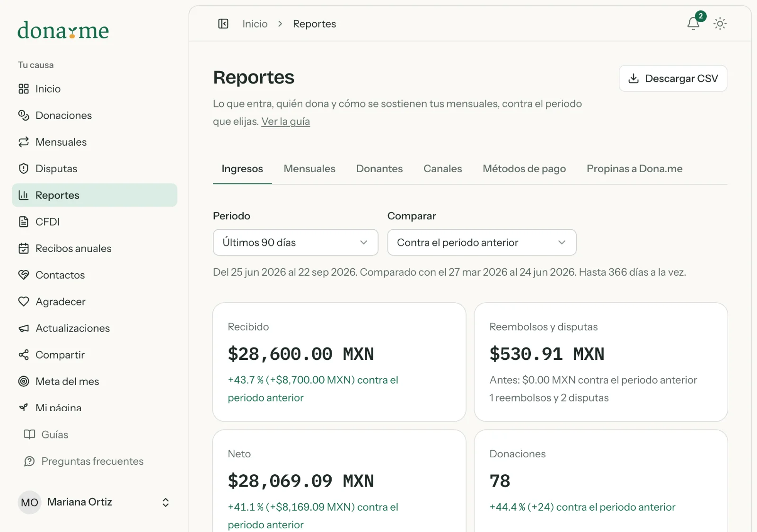Click the Reembolsos y disputas $530.91 MXN value

[547, 354]
